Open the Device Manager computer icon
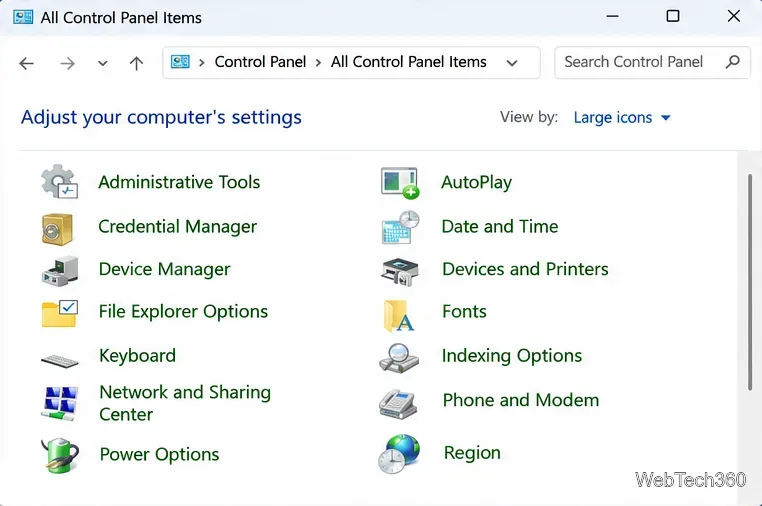 click(x=59, y=271)
